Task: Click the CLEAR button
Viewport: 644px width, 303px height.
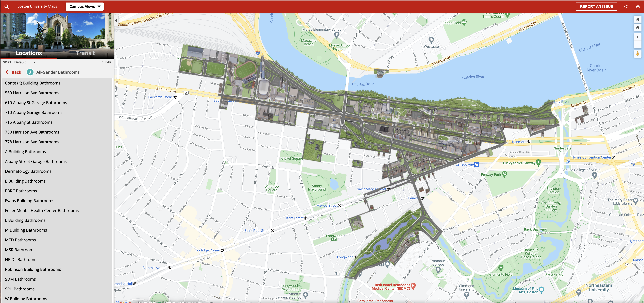Action: point(106,62)
